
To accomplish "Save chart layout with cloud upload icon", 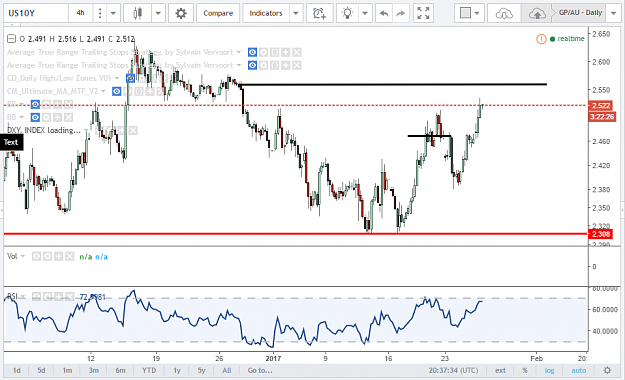I will (x=537, y=14).
